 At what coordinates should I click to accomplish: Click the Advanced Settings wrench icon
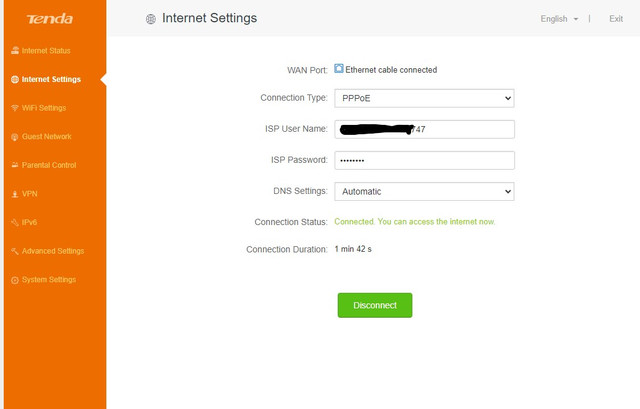pyautogui.click(x=15, y=251)
